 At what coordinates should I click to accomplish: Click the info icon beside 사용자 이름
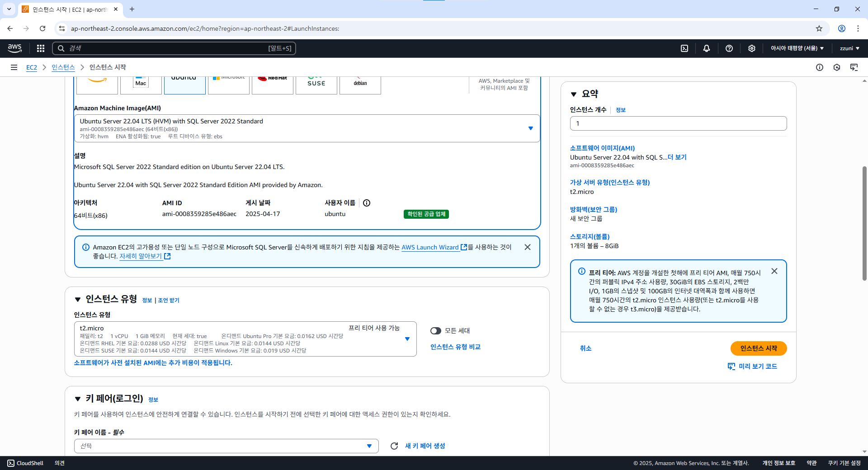(367, 203)
